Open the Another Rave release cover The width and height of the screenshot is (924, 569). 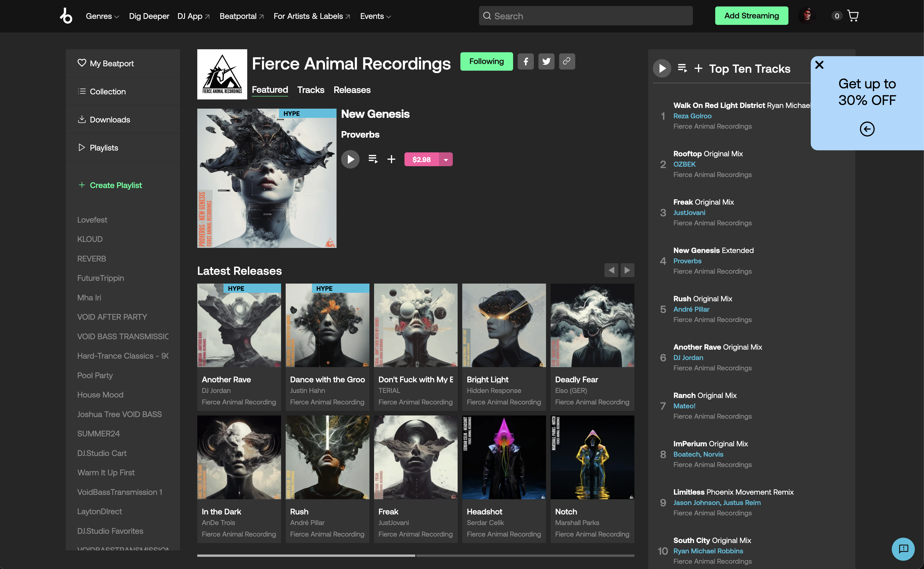coord(239,325)
